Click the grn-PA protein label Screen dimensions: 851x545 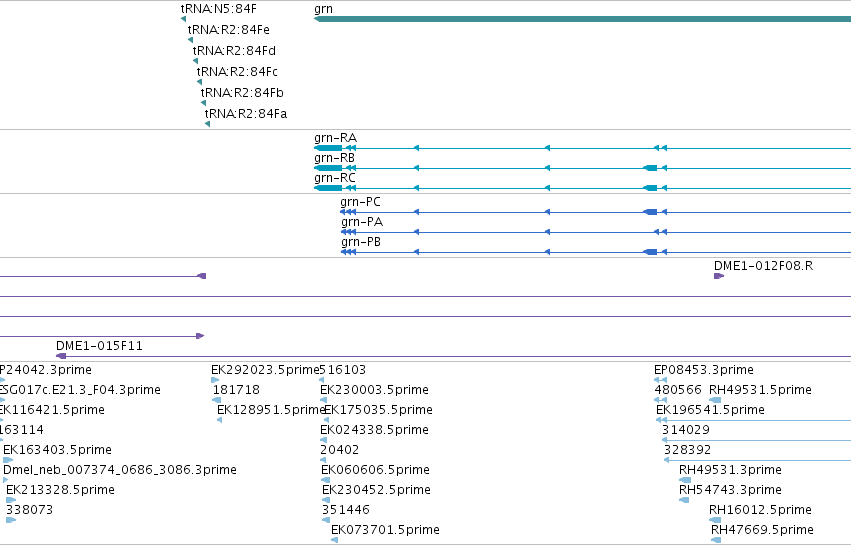point(362,222)
